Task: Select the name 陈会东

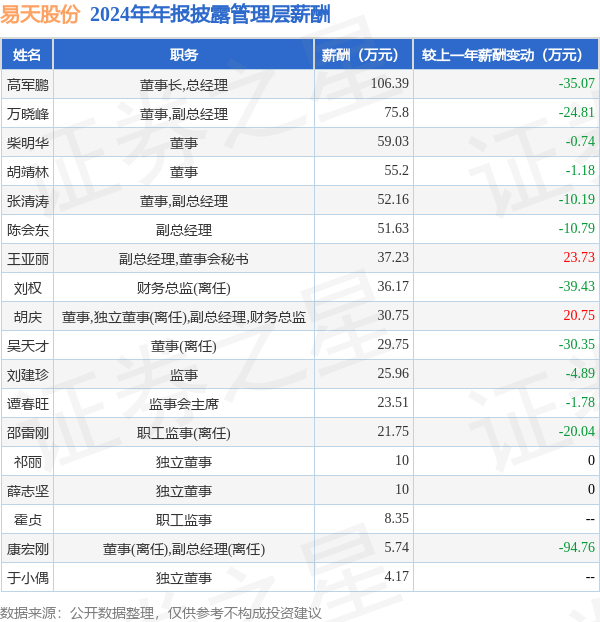Action: (28, 230)
